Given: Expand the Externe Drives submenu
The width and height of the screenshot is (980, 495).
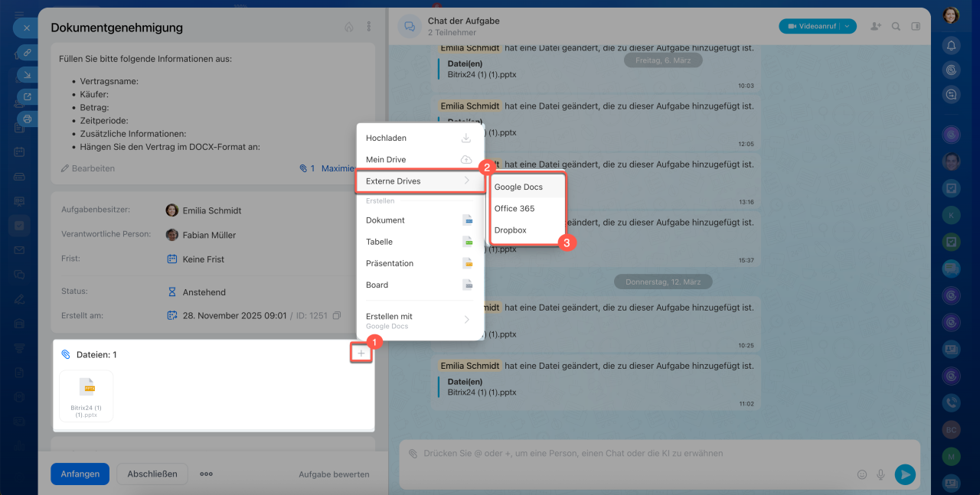Looking at the screenshot, I should click(x=420, y=181).
